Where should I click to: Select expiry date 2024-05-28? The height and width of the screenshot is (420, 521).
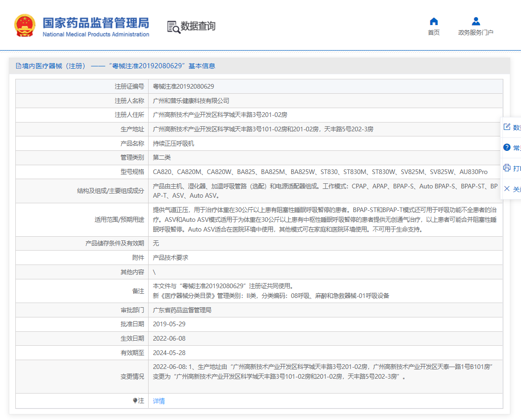coord(169,353)
